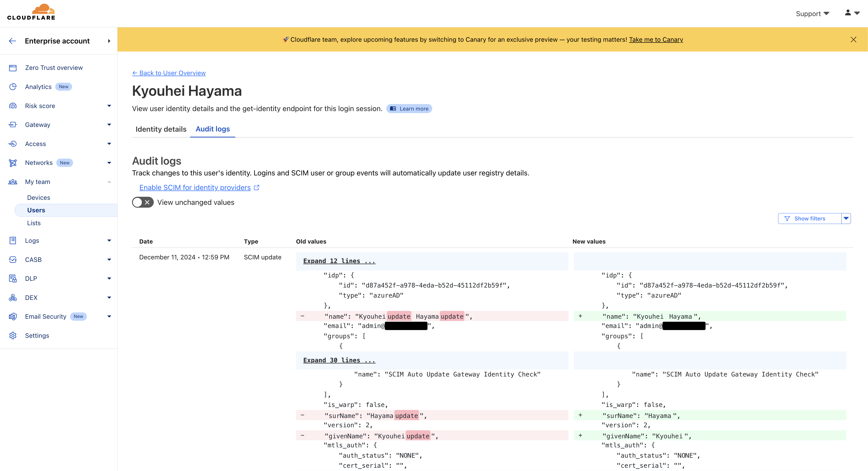This screenshot has width=868, height=471.
Task: Open Enable SCIM for identity providers link
Action: (x=195, y=187)
